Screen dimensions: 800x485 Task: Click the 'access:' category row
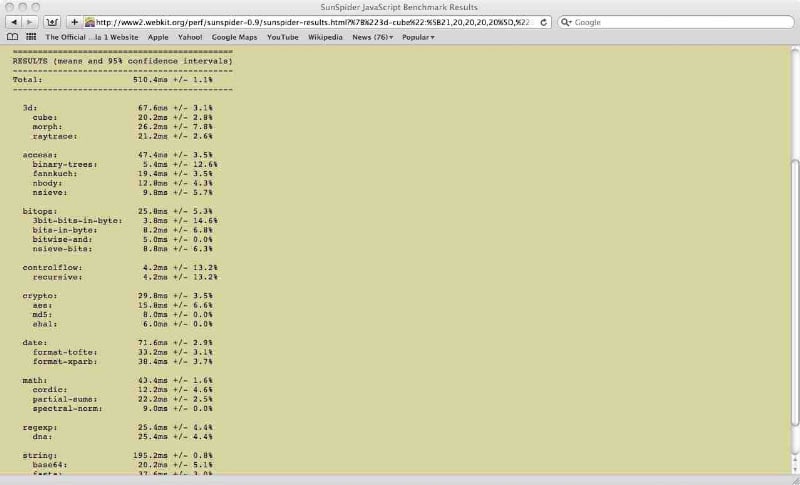click(x=118, y=155)
